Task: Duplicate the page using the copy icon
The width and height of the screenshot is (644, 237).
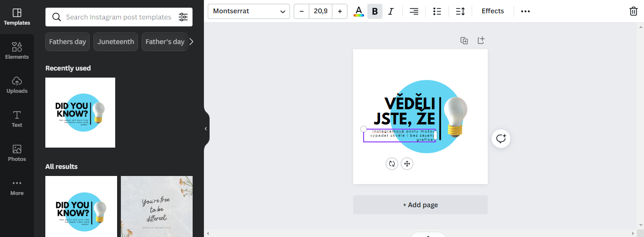Action: pos(464,41)
